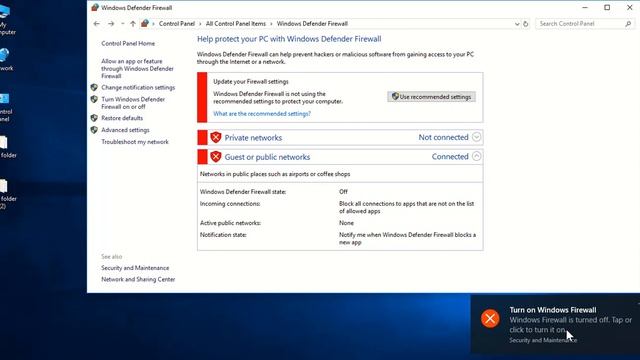Click the Incoming connections label
The height and width of the screenshot is (360, 640).
tap(230, 203)
